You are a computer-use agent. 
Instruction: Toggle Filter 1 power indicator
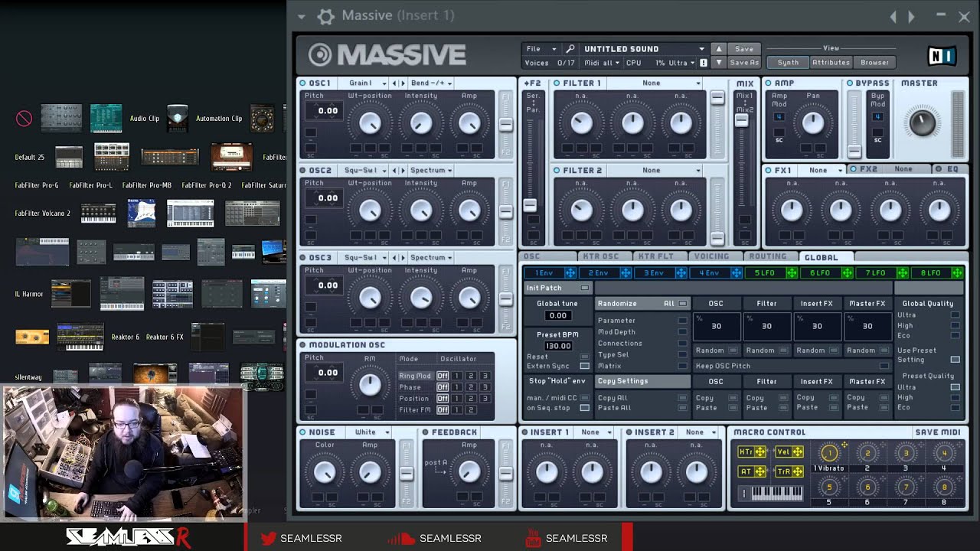[557, 83]
